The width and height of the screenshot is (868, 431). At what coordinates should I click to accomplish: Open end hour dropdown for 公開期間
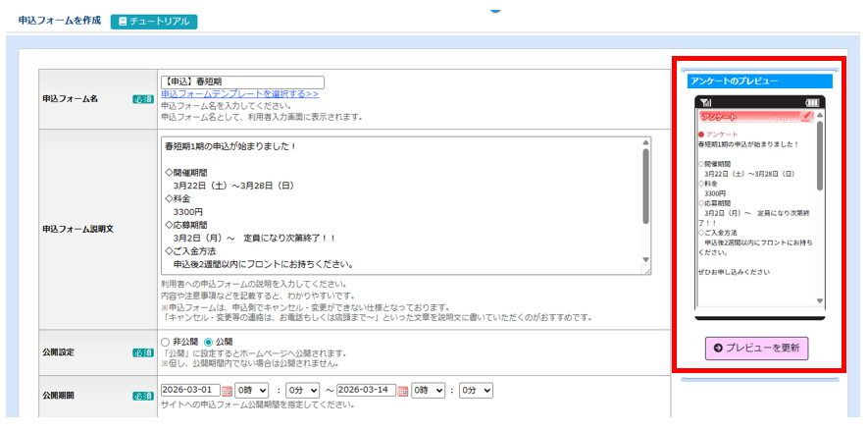pos(428,390)
